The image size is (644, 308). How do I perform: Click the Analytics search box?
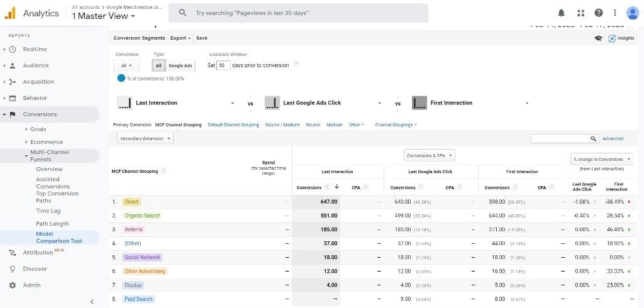point(298,13)
